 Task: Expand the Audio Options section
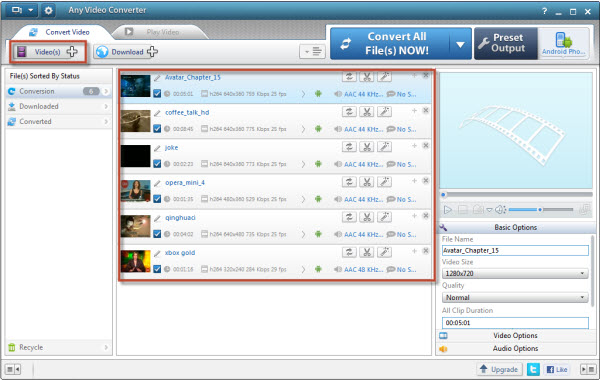tap(515, 349)
